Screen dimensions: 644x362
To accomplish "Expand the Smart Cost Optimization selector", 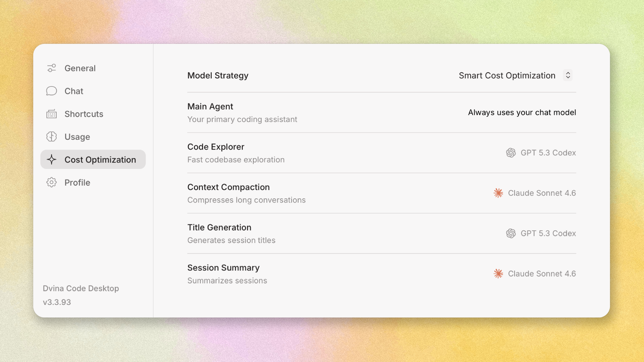I will pos(507,75).
